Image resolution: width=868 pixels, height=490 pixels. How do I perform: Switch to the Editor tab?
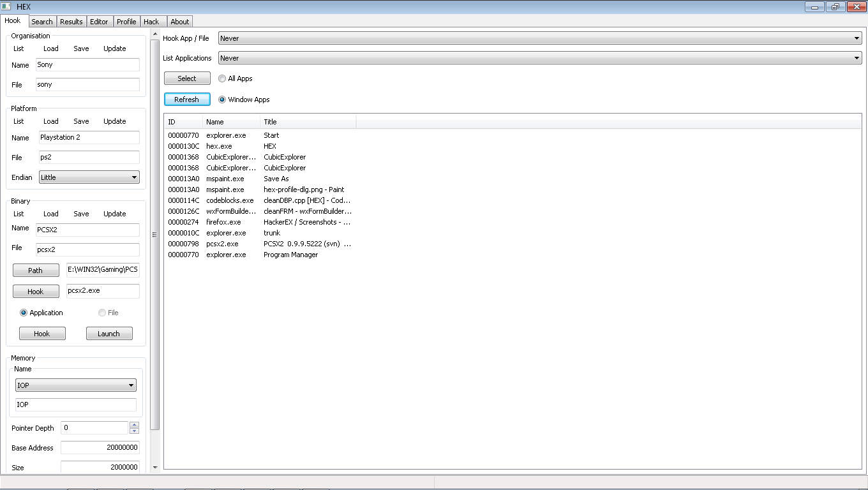pos(100,21)
